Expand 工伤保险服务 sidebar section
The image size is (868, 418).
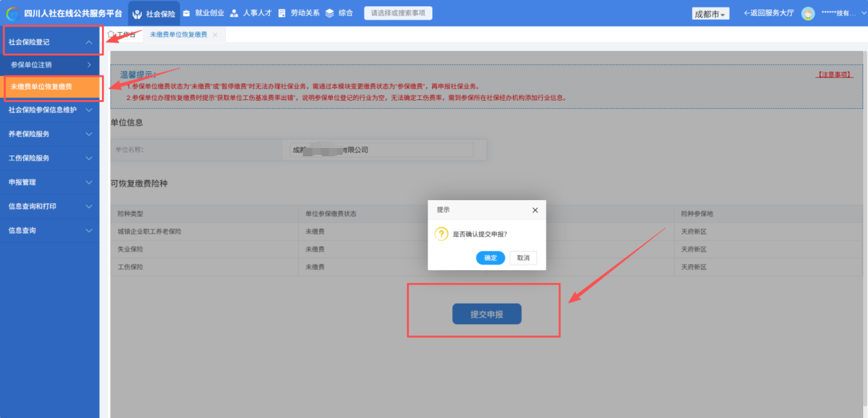click(x=49, y=158)
